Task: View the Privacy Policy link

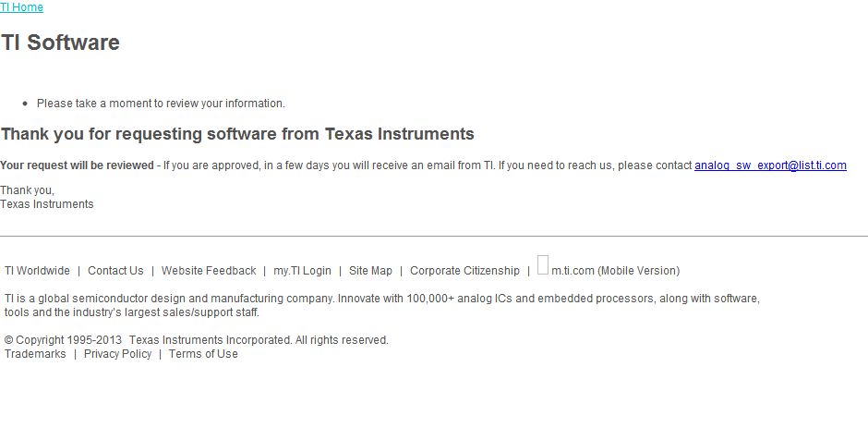Action: coord(117,354)
